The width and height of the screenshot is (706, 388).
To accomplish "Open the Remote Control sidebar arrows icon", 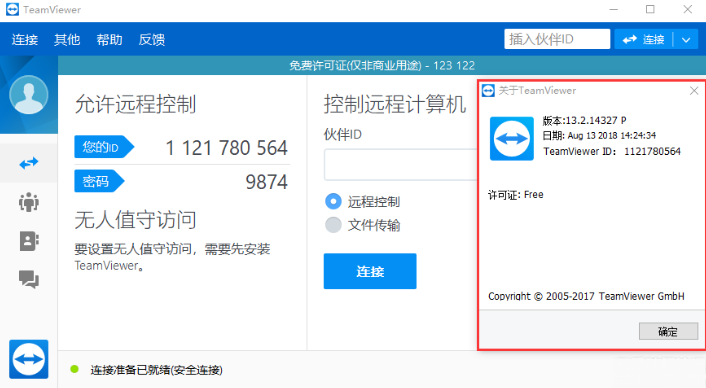I will tap(29, 163).
